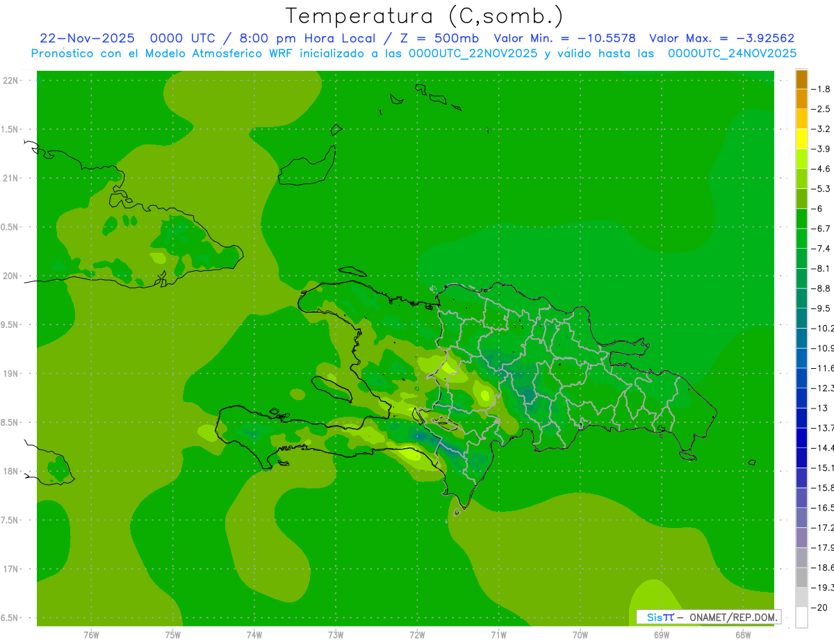Click the -16.5 colorbar label

823,508
